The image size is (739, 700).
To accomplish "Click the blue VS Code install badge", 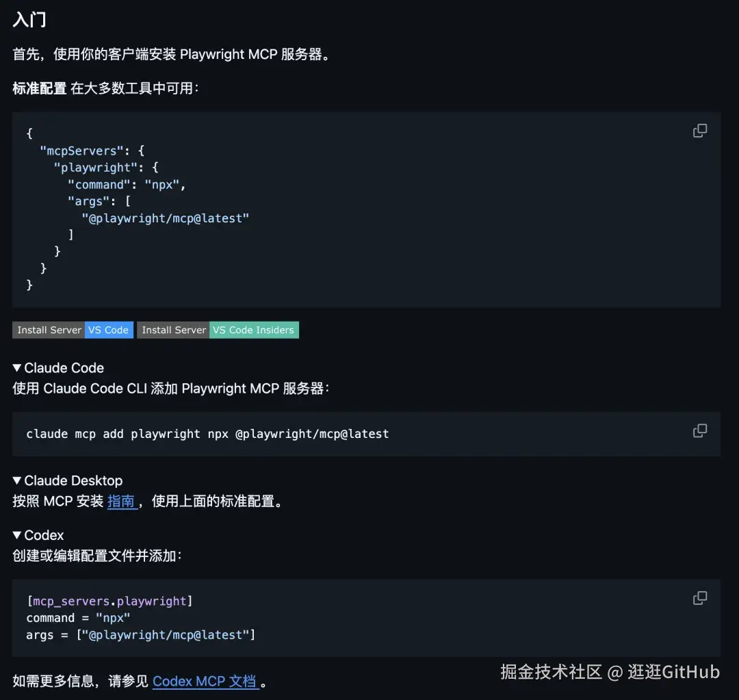I will point(109,330).
